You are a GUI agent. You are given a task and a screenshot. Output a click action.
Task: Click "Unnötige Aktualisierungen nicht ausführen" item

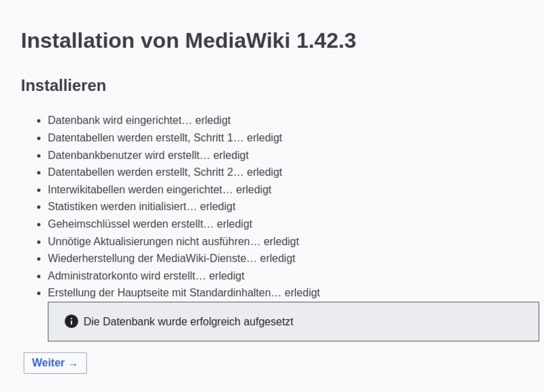coord(173,241)
